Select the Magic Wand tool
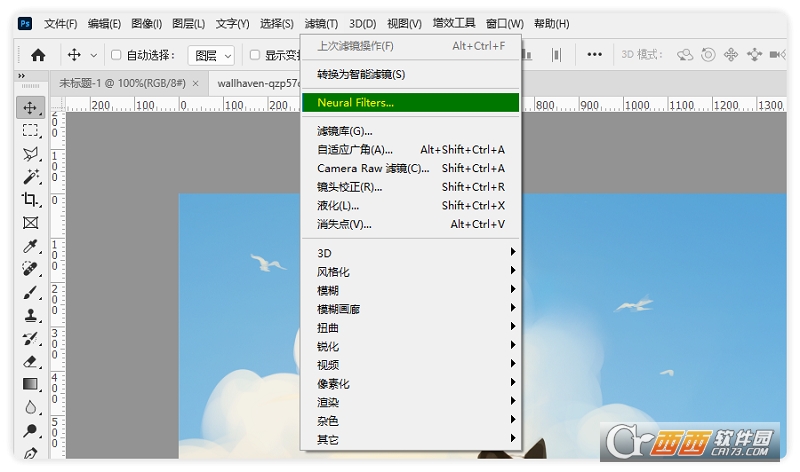This screenshot has height=472, width=800. [30, 177]
